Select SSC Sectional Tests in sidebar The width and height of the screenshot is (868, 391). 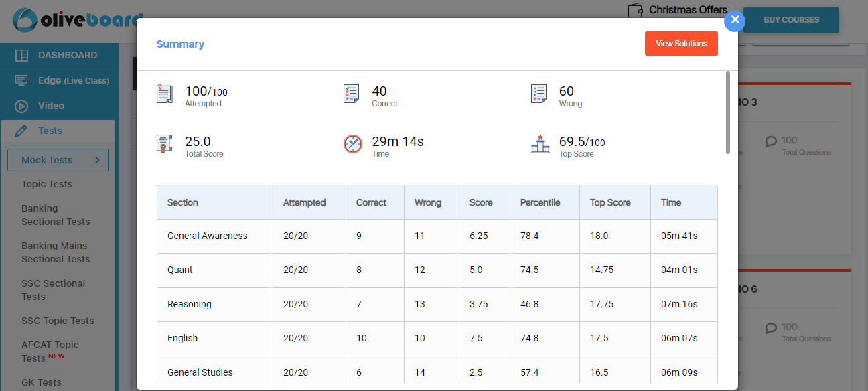[x=53, y=290]
